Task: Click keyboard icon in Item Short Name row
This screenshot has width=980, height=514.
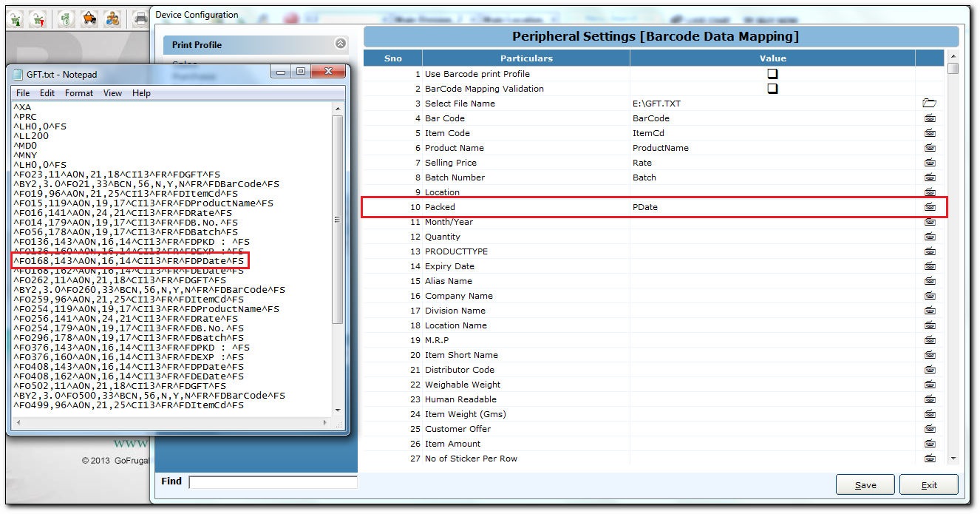Action: (930, 355)
